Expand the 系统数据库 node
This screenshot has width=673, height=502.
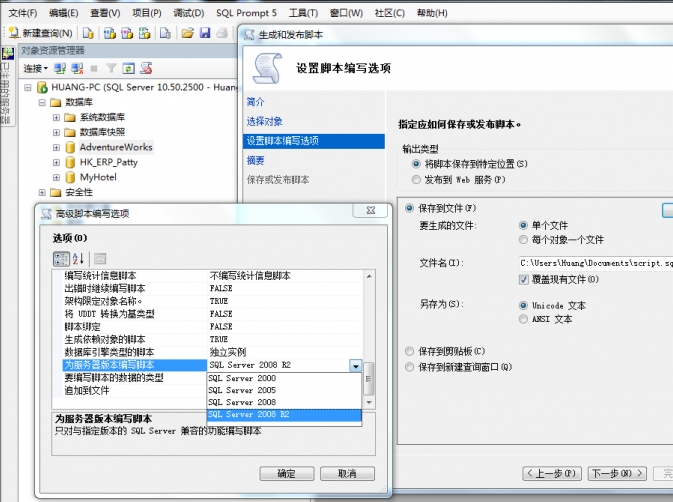coord(56,117)
